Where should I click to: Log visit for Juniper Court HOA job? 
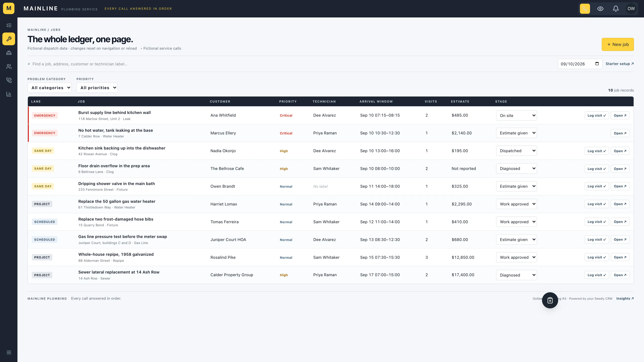coord(597,239)
